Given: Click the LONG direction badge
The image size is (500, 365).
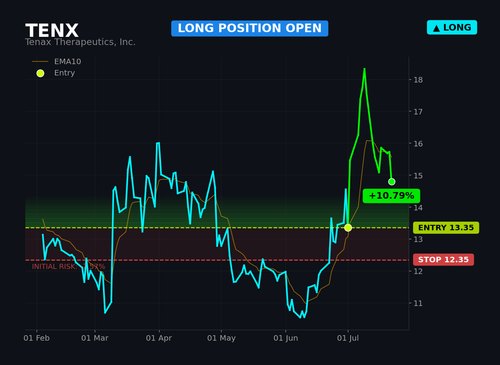Looking at the screenshot, I should [x=452, y=27].
